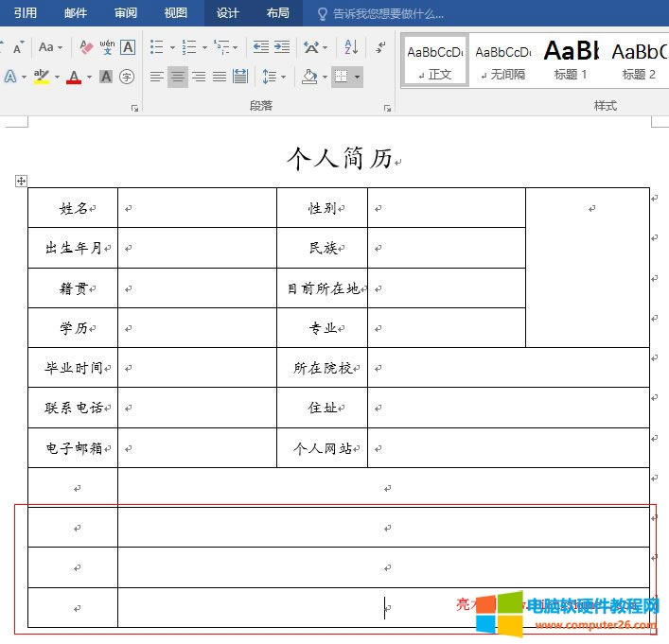The width and height of the screenshot is (669, 644).
Task: Click the Sort A-Z icon
Action: tap(351, 47)
